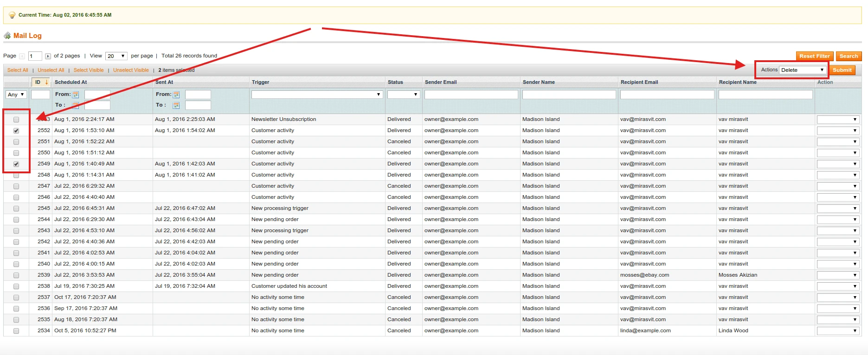Sort by Scheduled At column header
Viewport: 868px width, 355px height.
(71, 82)
